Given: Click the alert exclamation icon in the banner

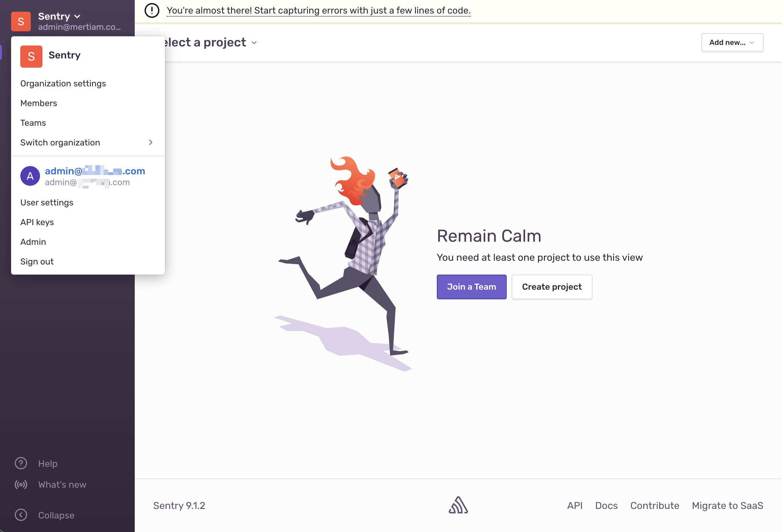Looking at the screenshot, I should click(152, 10).
